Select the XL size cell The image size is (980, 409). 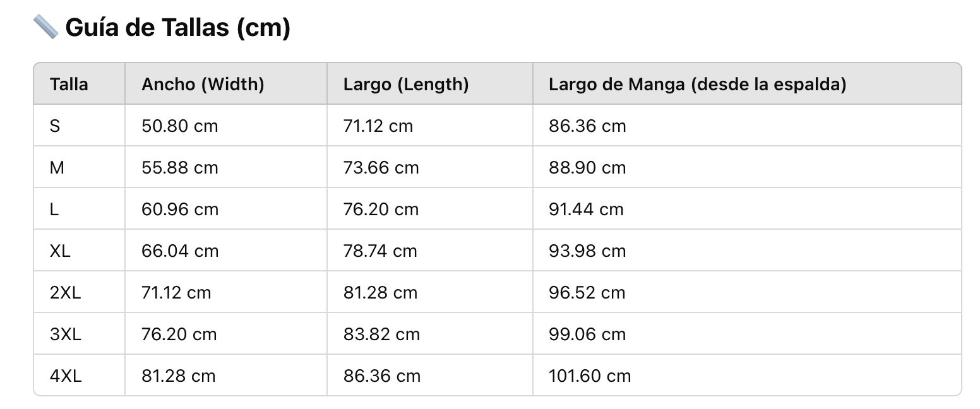(60, 251)
